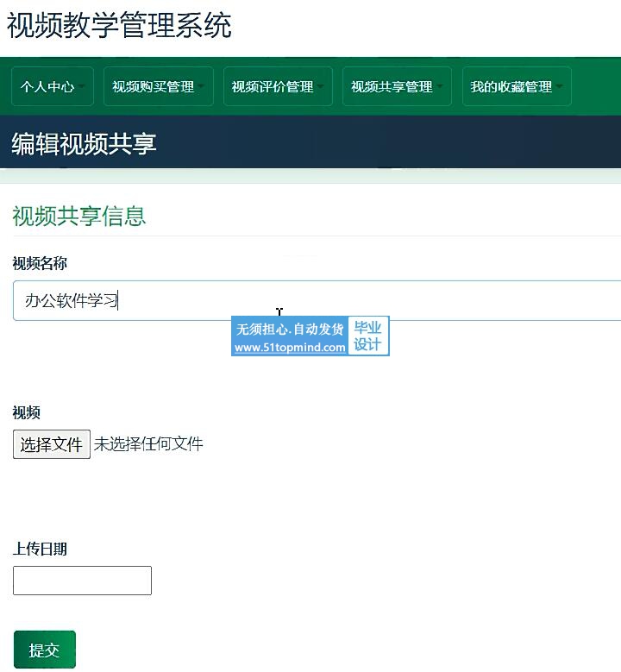Open the 视频共享管理 dropdown menu
The image size is (621, 672).
tap(397, 86)
